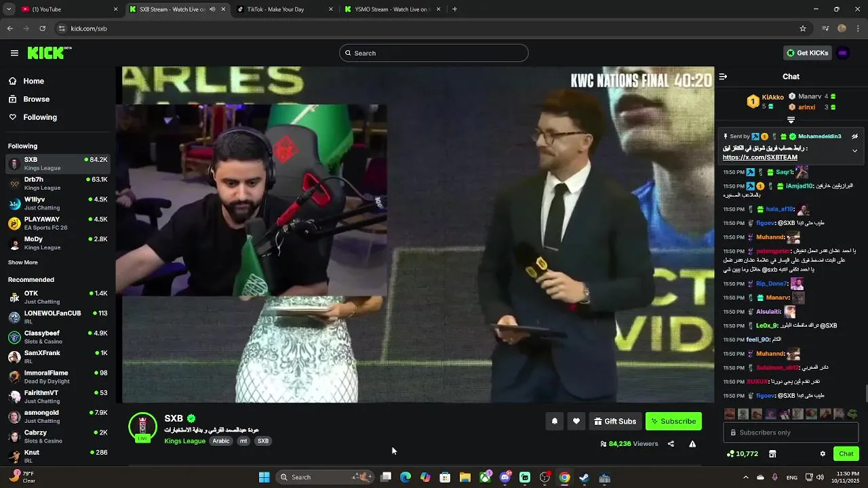
Task: Toggle stream notification bell
Action: tap(555, 421)
